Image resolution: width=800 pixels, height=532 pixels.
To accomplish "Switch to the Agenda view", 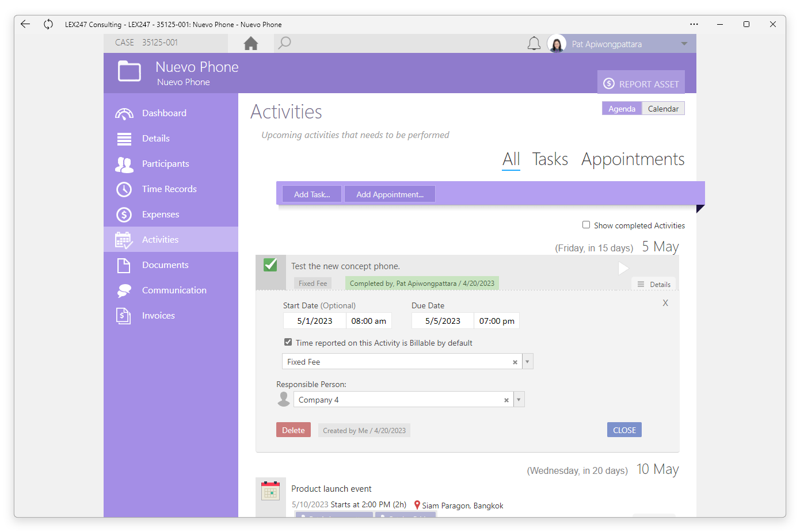I will pyautogui.click(x=622, y=109).
